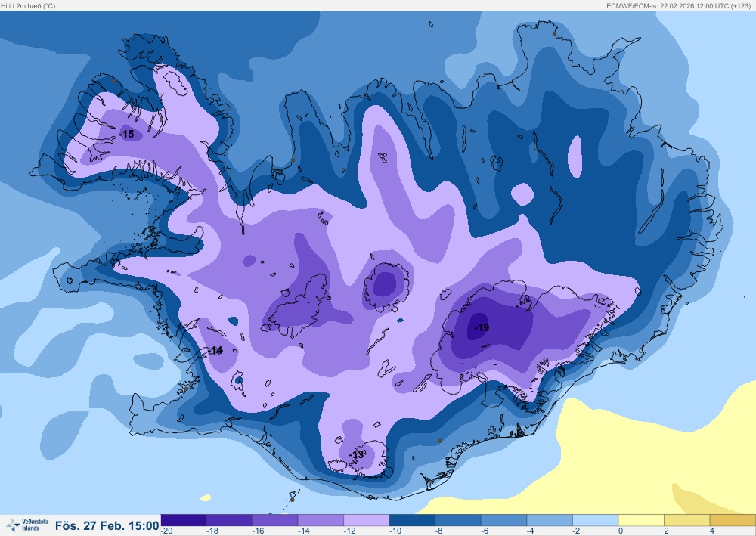Click the 2 legend scale label

[x=666, y=531]
